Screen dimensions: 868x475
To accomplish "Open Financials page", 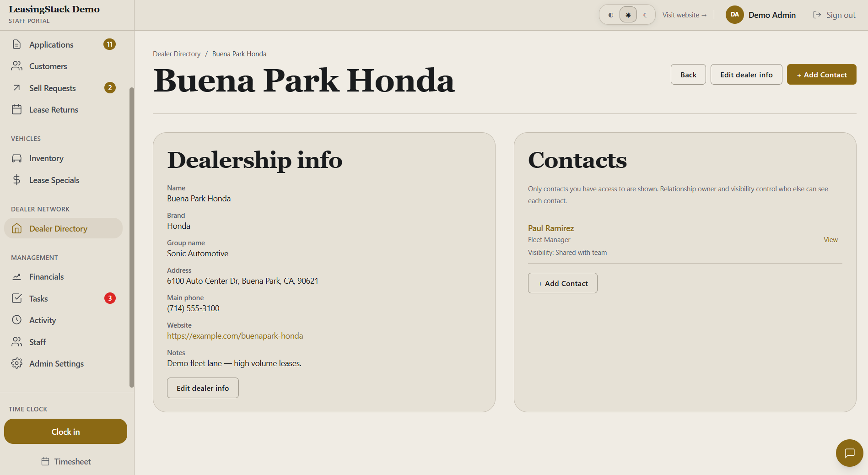I will point(64,276).
